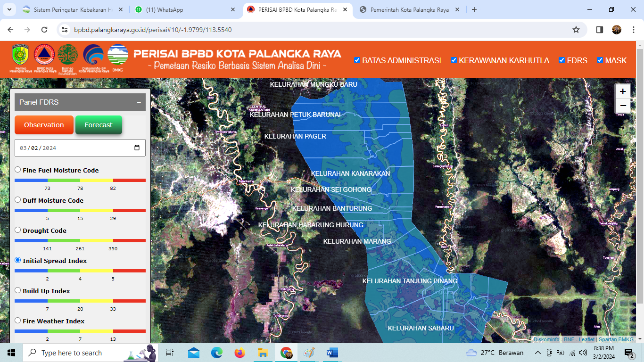Screen dimensions: 644x362
Task: Select Drought Code radio
Action: click(18, 230)
